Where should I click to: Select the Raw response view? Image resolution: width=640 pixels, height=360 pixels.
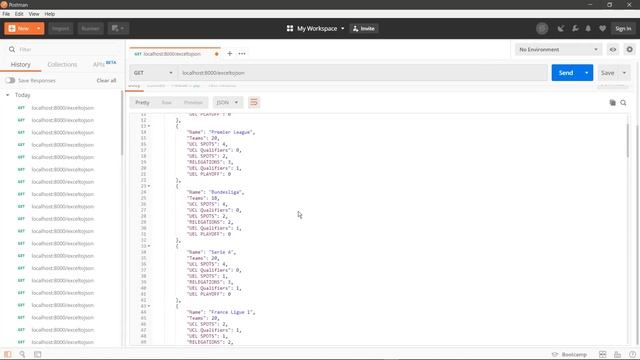pyautogui.click(x=167, y=102)
